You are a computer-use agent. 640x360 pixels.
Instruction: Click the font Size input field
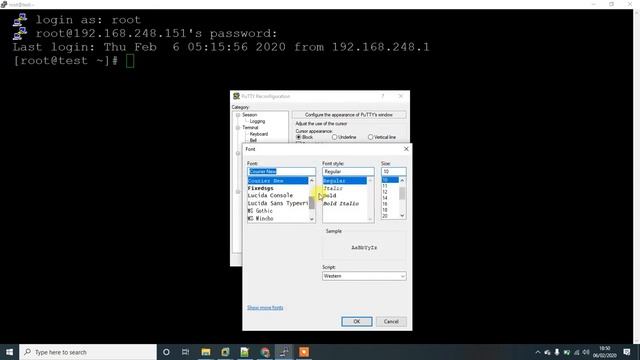393,171
